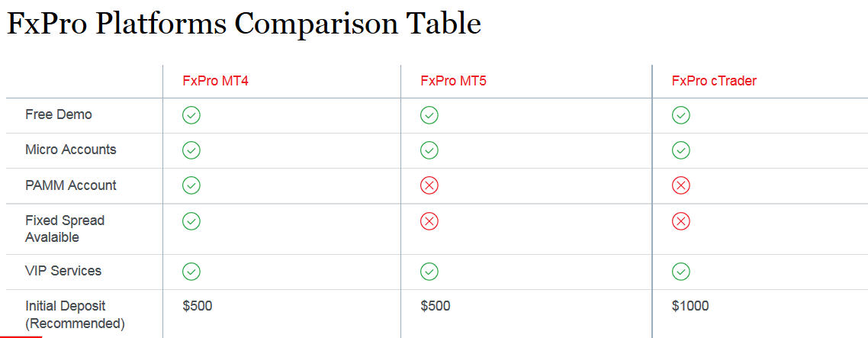The height and width of the screenshot is (338, 868).
Task: Click the Fixed Spread red cross for MT5
Action: [429, 221]
